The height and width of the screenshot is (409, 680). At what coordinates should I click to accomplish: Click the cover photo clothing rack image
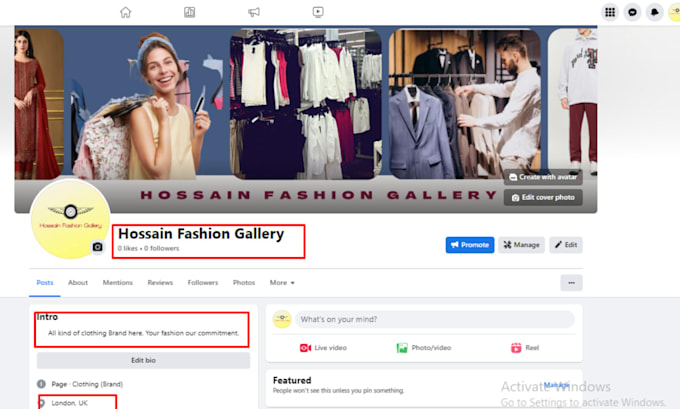pos(306,104)
